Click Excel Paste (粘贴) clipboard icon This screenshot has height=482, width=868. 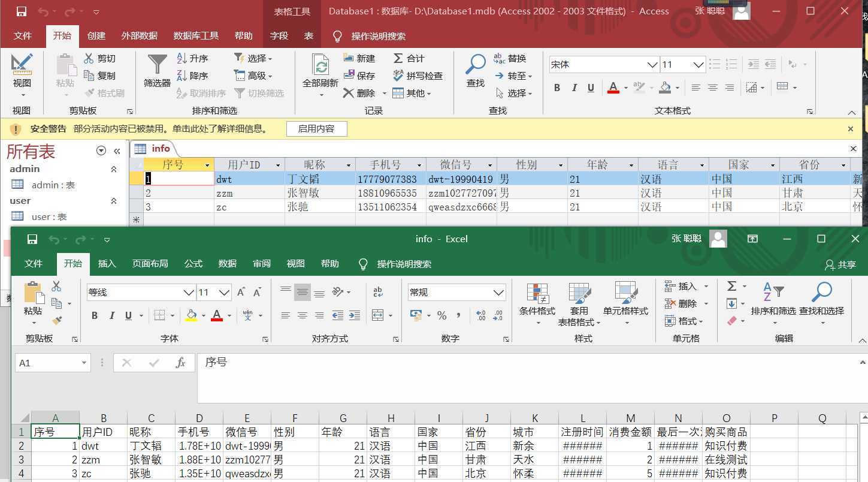pos(33,293)
